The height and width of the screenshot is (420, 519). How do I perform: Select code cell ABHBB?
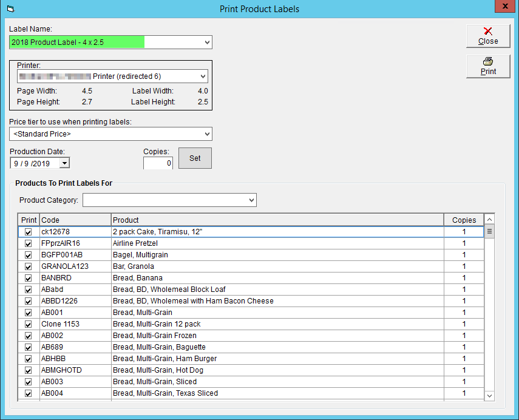pos(75,359)
